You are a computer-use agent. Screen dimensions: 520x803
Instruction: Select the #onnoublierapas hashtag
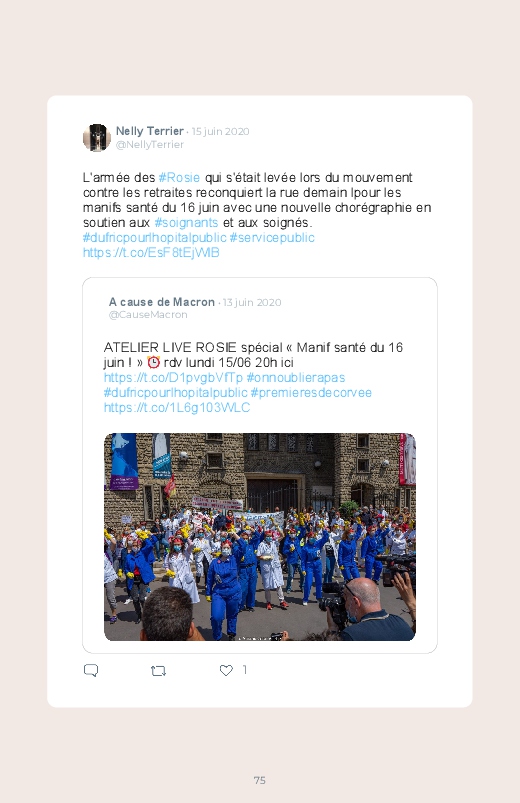pyautogui.click(x=296, y=377)
